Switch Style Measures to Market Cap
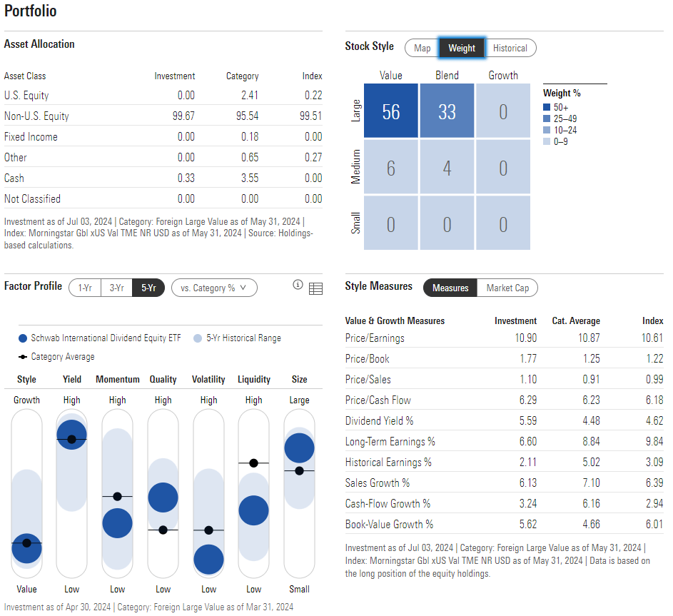The image size is (673, 616). coord(507,288)
